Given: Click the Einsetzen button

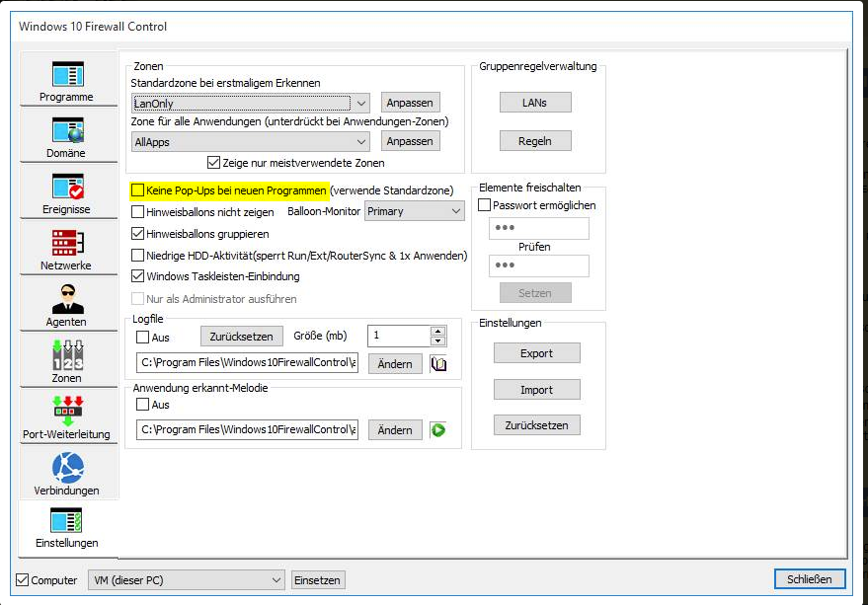Looking at the screenshot, I should point(318,580).
